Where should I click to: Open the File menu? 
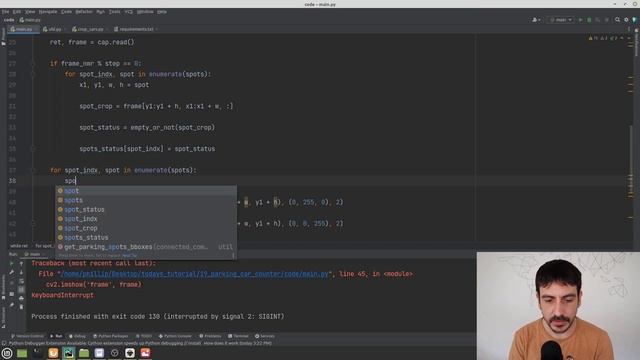point(5,11)
